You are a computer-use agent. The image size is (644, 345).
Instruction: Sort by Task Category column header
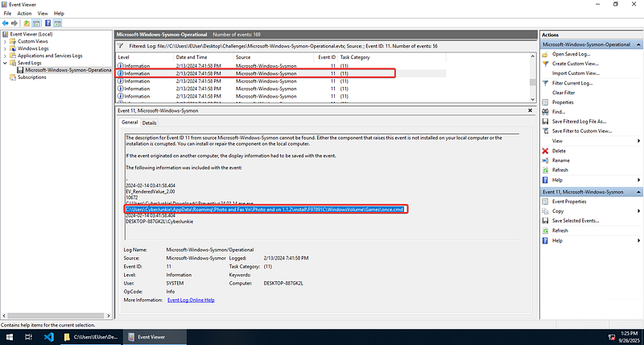pyautogui.click(x=391, y=57)
